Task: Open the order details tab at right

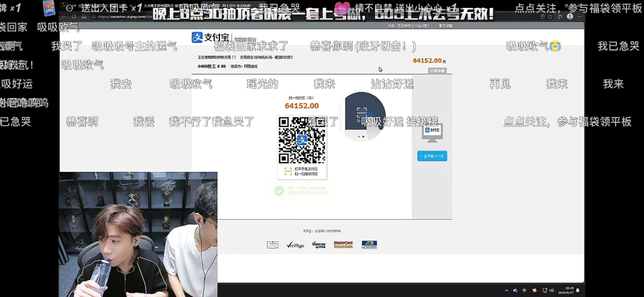Action: (x=437, y=71)
